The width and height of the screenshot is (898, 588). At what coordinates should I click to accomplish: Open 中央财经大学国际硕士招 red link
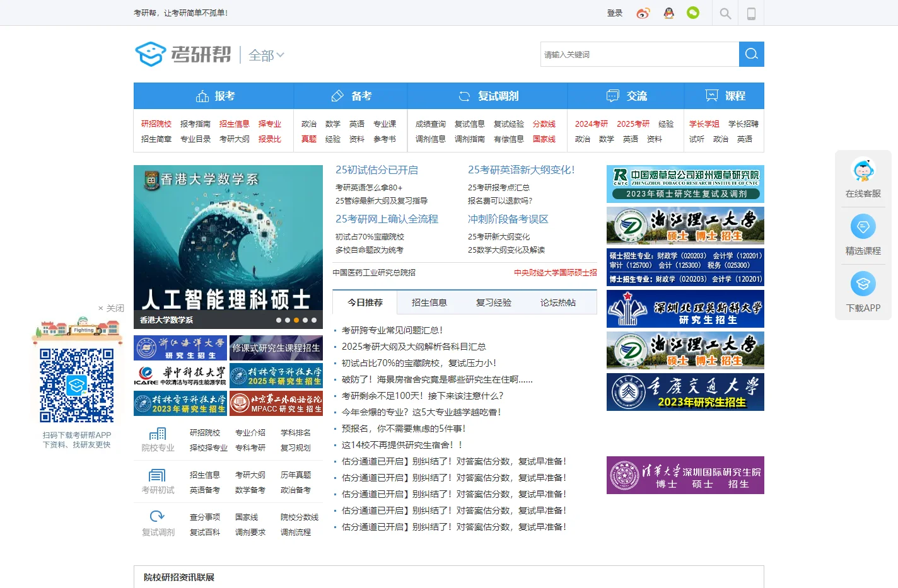point(555,273)
